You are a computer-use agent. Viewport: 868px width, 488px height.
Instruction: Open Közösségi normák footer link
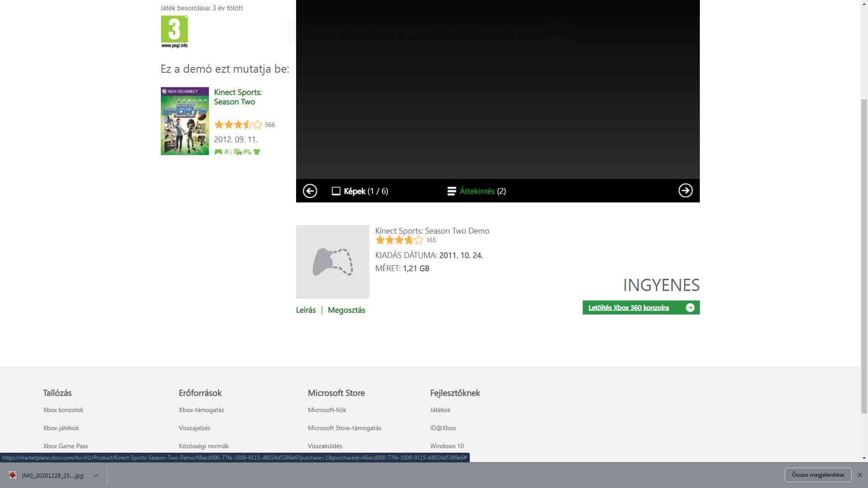204,446
